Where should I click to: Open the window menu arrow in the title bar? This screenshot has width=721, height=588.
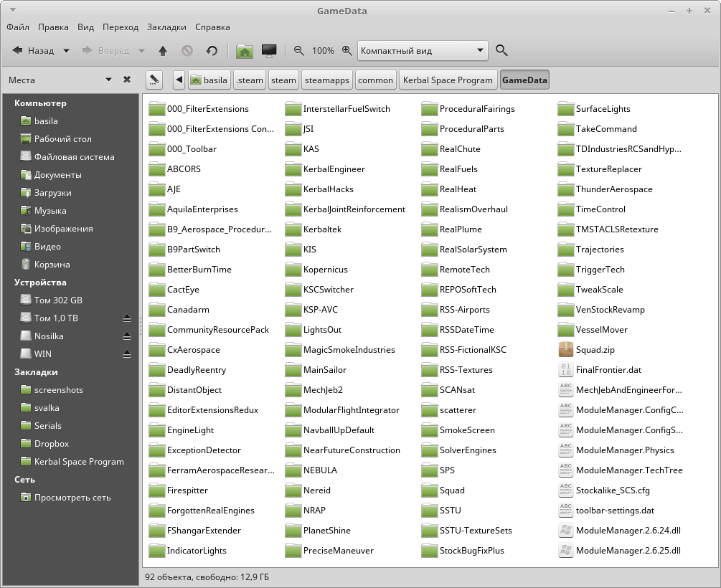tap(13, 9)
